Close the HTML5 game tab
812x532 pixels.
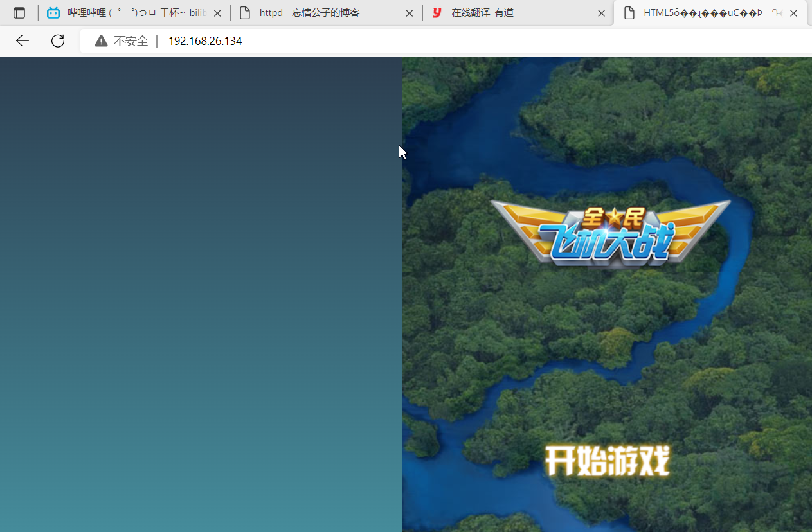click(x=794, y=13)
